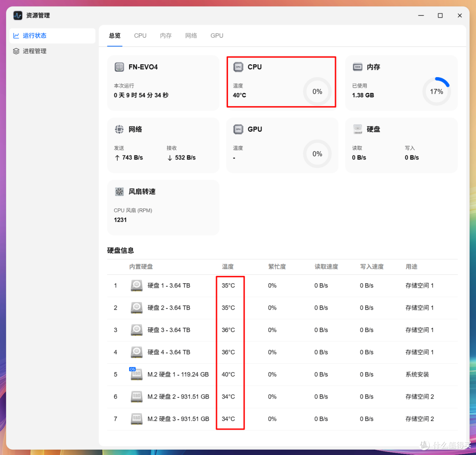
Task: Click the 读取速度 column header
Action: (326, 267)
